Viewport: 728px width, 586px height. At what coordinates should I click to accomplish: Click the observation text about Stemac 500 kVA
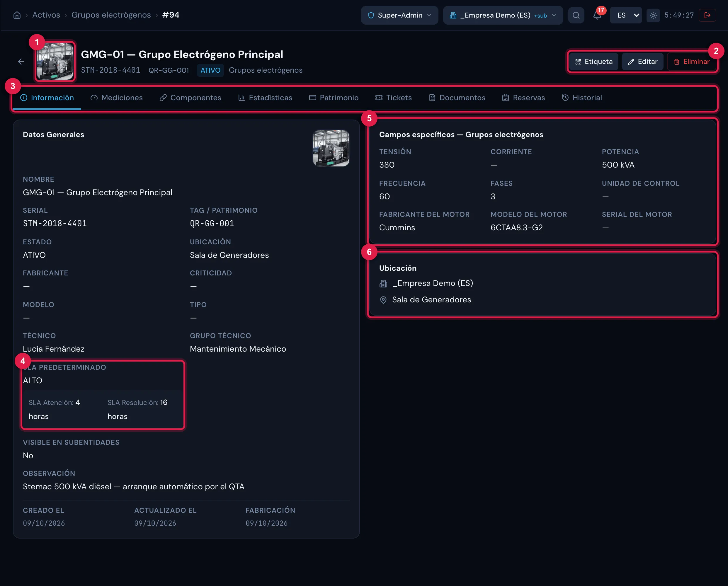point(133,486)
